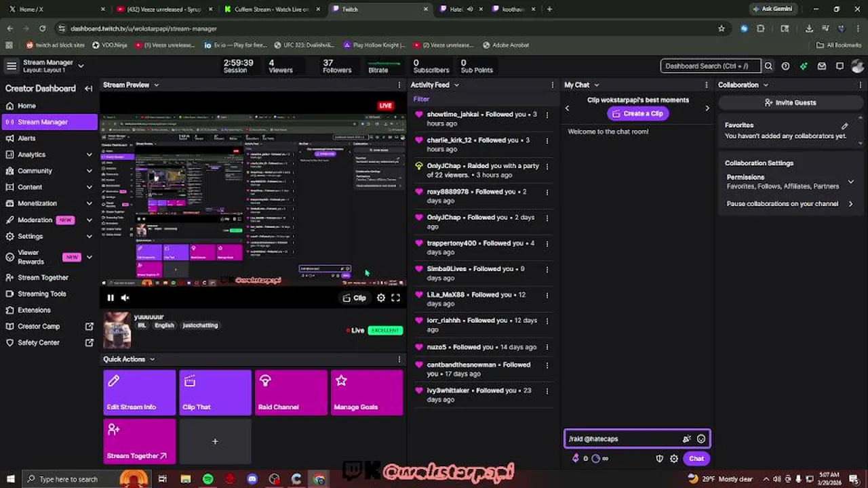Image resolution: width=868 pixels, height=488 pixels.
Task: Open Extensions in the sidebar
Action: coord(49,310)
